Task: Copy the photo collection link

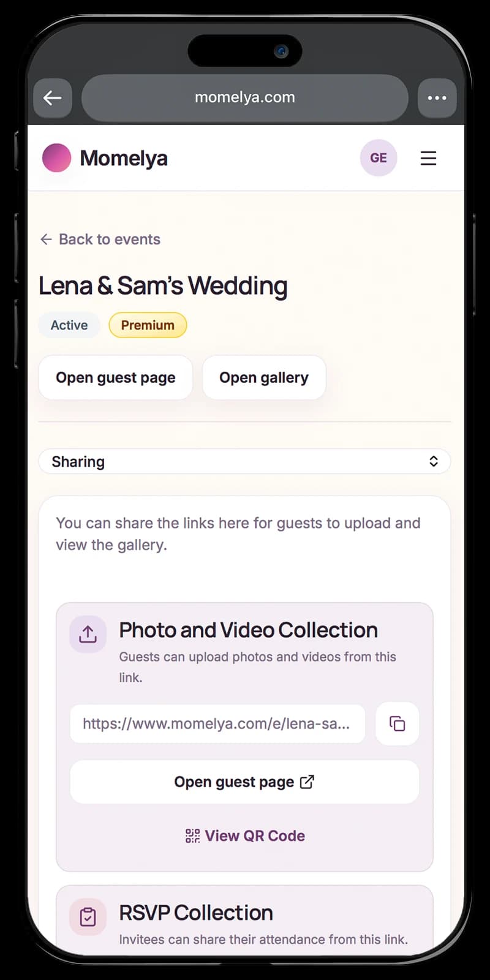Action: (398, 724)
